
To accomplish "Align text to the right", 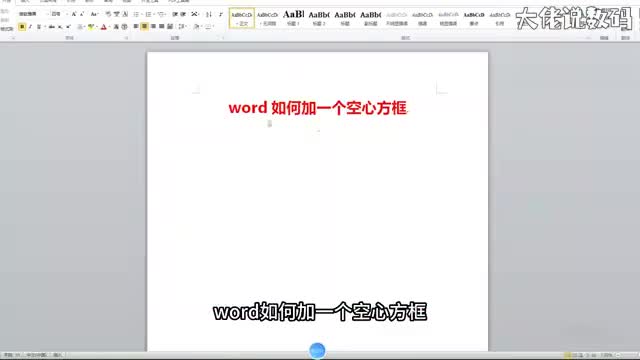I will click(153, 27).
